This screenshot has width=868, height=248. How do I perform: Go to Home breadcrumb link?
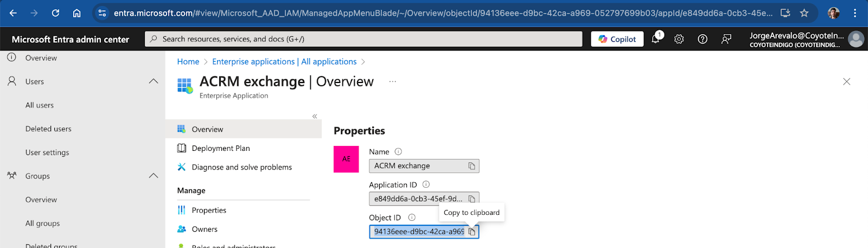click(188, 62)
